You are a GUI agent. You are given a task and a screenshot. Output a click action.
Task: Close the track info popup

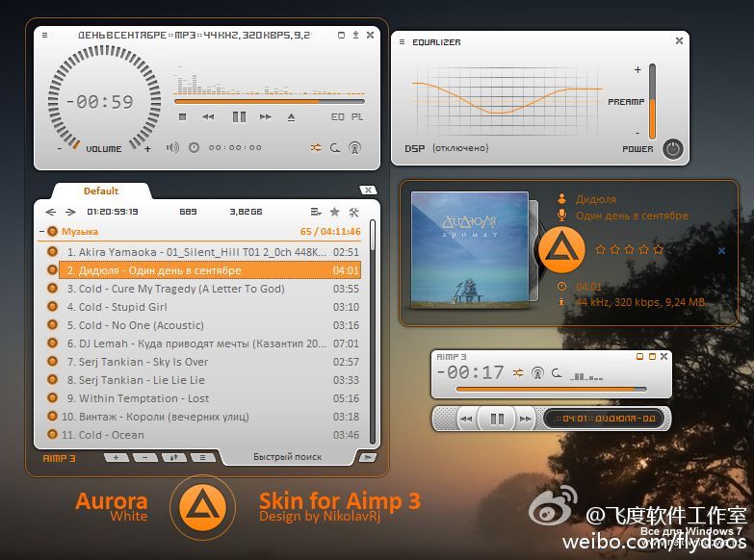click(x=721, y=250)
